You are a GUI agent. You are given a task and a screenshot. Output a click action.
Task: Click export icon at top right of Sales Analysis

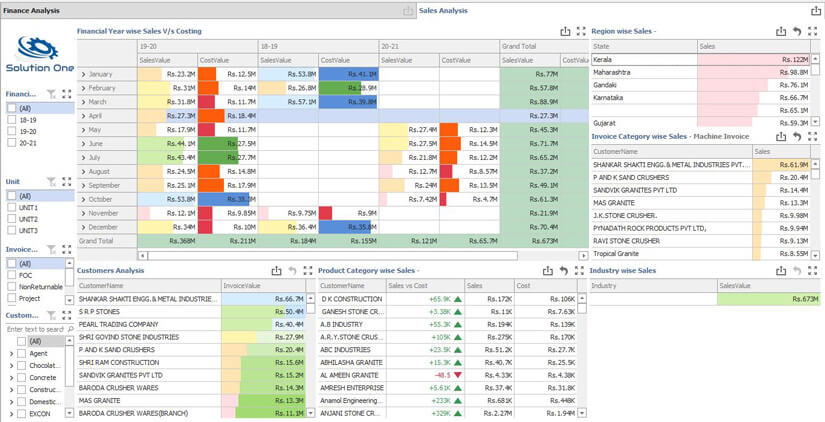point(815,11)
